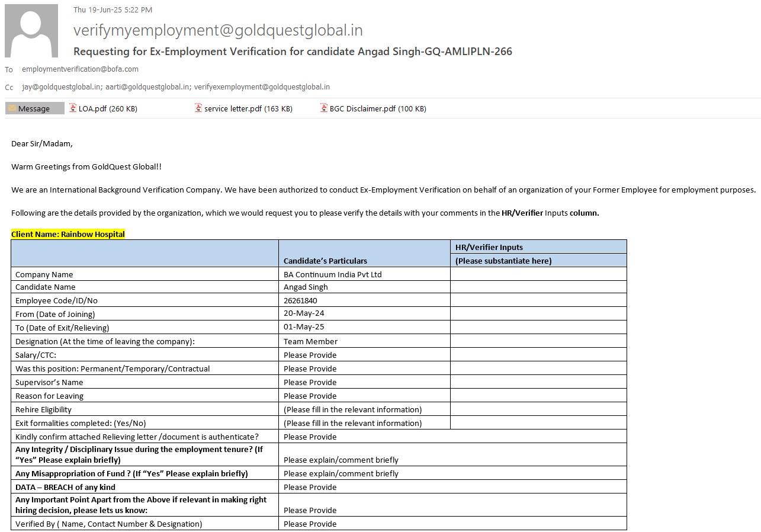Click the PDF icon beside LOA.pdf
This screenshot has height=532, width=761.
pos(73,108)
